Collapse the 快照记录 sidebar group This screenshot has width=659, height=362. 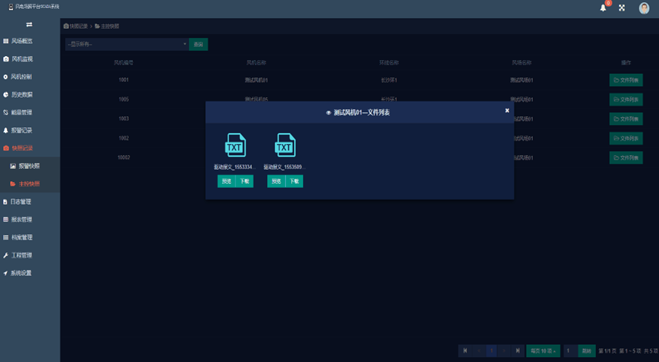tap(30, 148)
